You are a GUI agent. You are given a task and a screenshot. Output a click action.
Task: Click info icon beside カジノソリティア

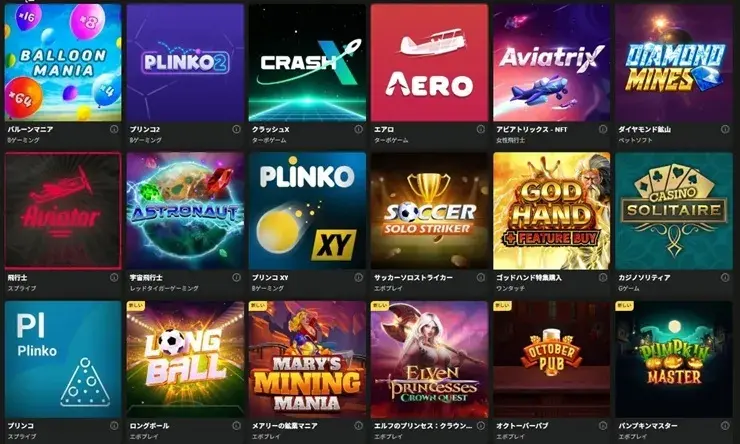click(x=725, y=277)
